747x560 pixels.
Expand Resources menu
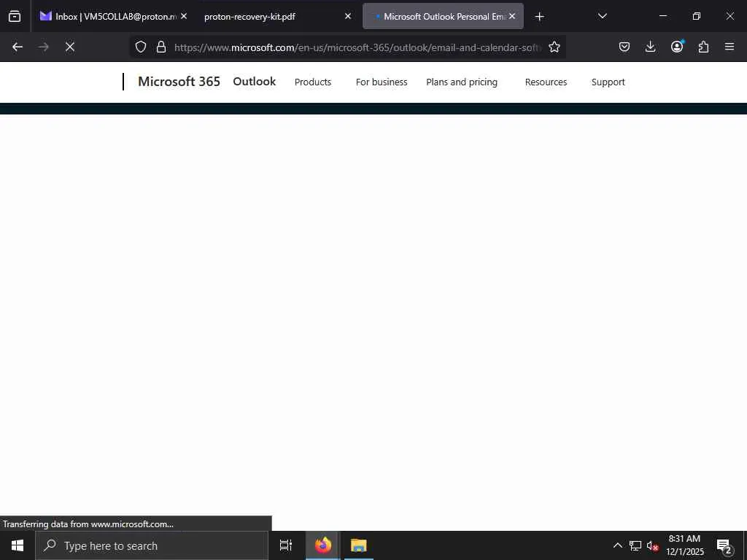click(x=546, y=82)
